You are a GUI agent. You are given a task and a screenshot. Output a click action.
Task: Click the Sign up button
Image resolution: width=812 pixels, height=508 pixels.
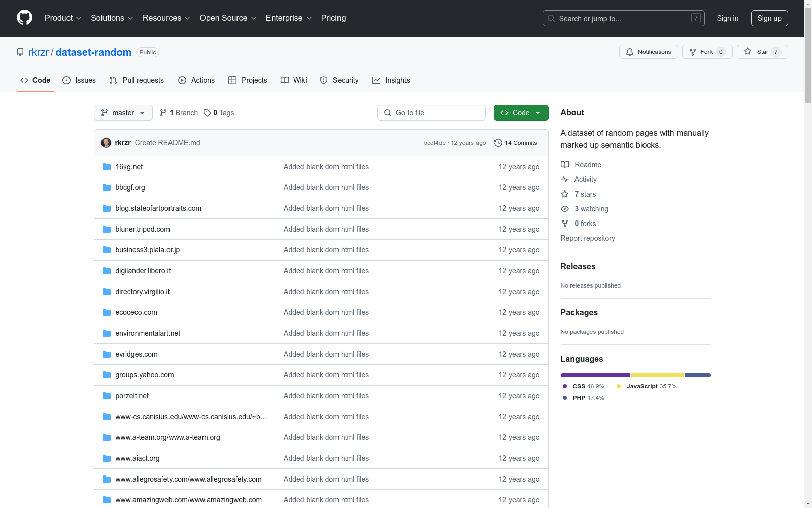click(769, 18)
